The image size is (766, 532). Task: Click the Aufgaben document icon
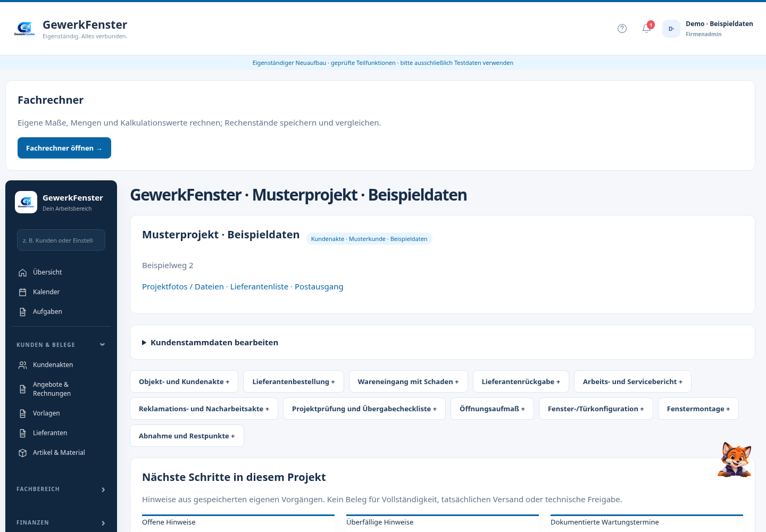(22, 312)
